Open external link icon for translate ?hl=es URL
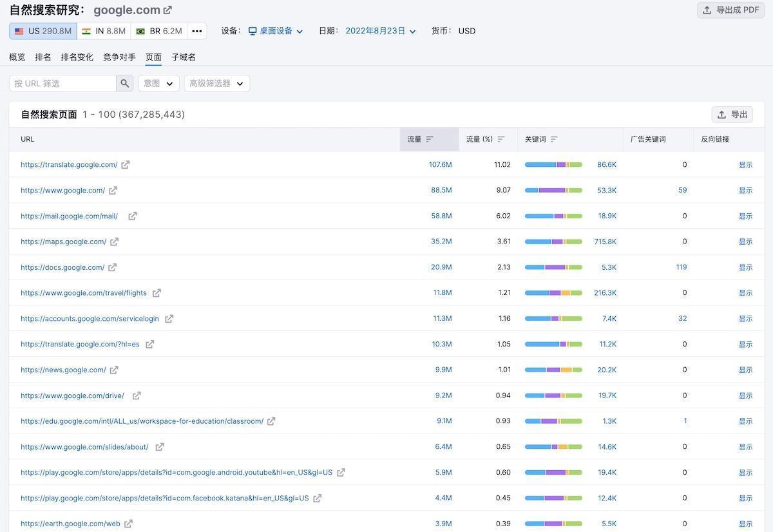773x532 pixels. [149, 345]
